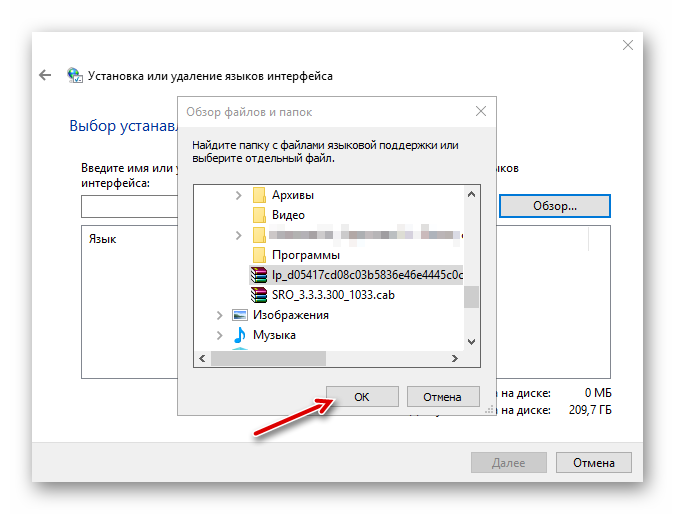Close the language installation wizard window
The image size is (675, 514).
[x=628, y=45]
